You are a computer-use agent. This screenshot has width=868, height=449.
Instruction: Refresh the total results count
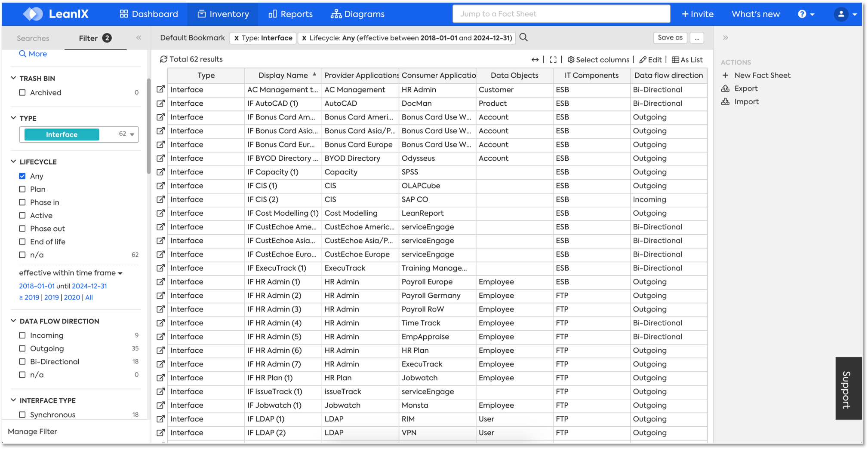pos(163,59)
